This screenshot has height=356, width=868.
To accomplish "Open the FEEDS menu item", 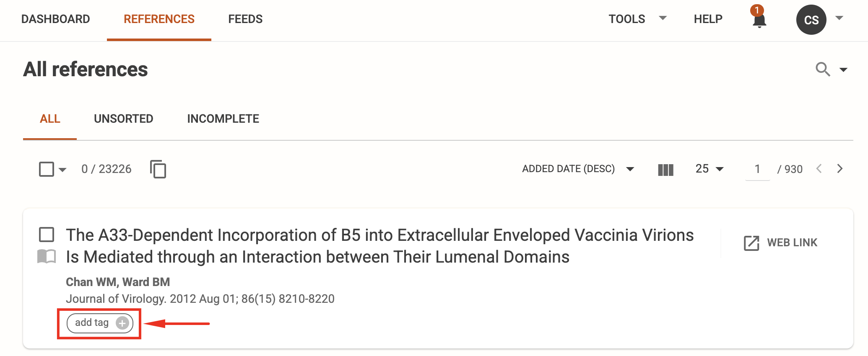I will [x=245, y=19].
